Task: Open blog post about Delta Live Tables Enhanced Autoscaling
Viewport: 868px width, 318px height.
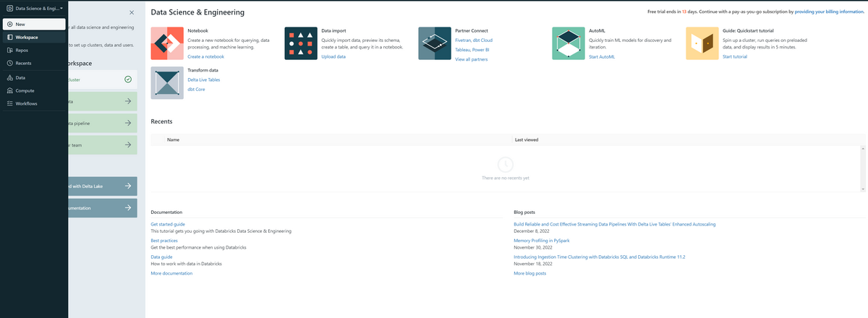Action: tap(614, 225)
